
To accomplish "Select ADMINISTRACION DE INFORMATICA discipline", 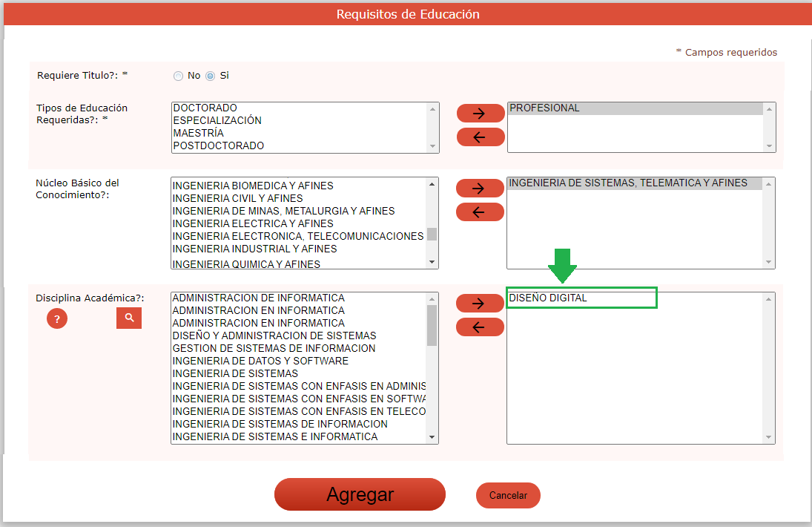I will pyautogui.click(x=299, y=298).
